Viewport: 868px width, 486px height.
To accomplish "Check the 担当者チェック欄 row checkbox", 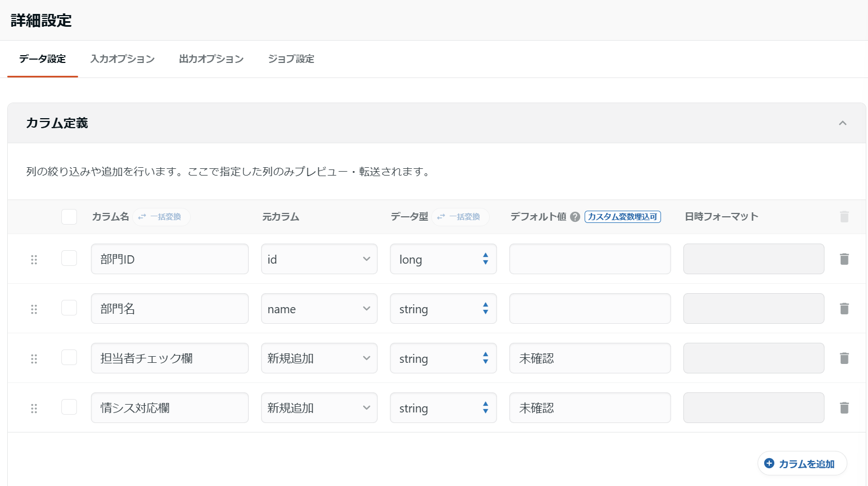I will (69, 357).
